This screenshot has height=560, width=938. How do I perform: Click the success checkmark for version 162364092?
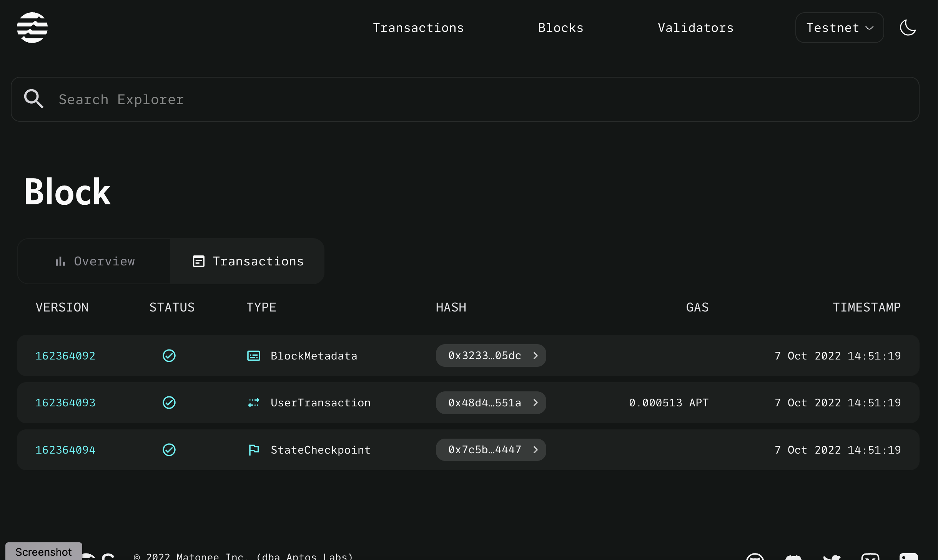(x=169, y=356)
